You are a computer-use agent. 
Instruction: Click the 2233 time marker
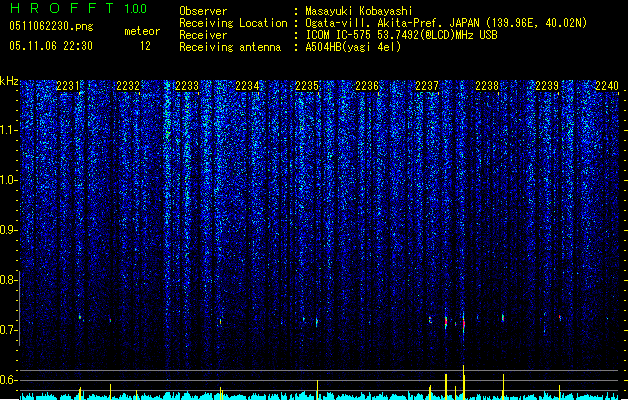tap(187, 86)
